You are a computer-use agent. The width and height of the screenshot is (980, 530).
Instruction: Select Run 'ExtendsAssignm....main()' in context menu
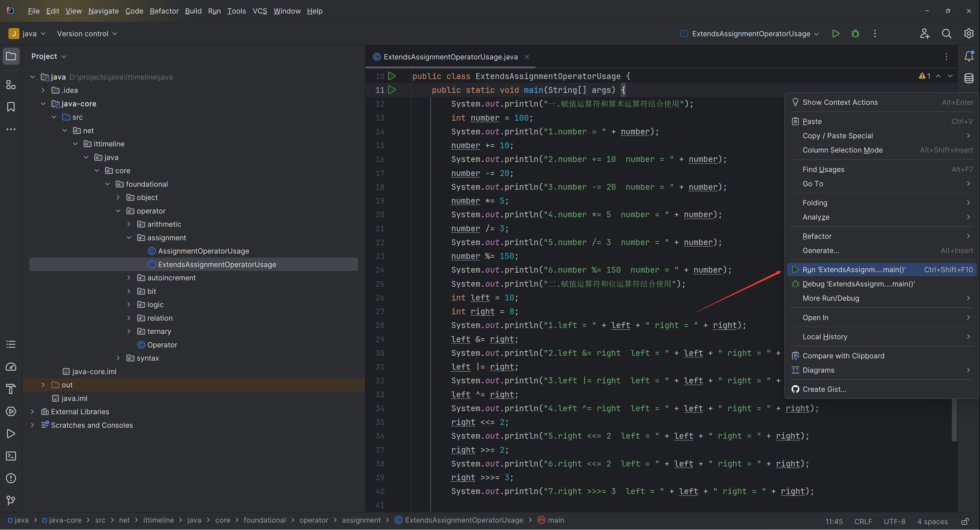[882, 270]
